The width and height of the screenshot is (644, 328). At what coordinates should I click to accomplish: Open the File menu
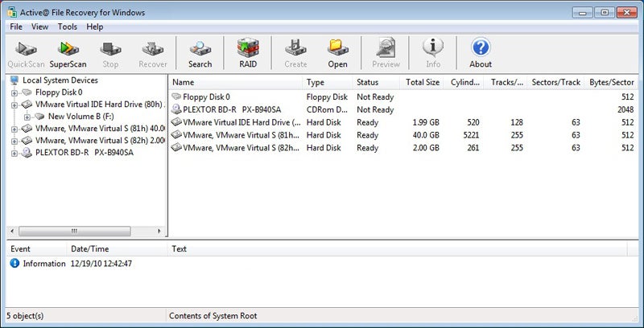[x=16, y=27]
